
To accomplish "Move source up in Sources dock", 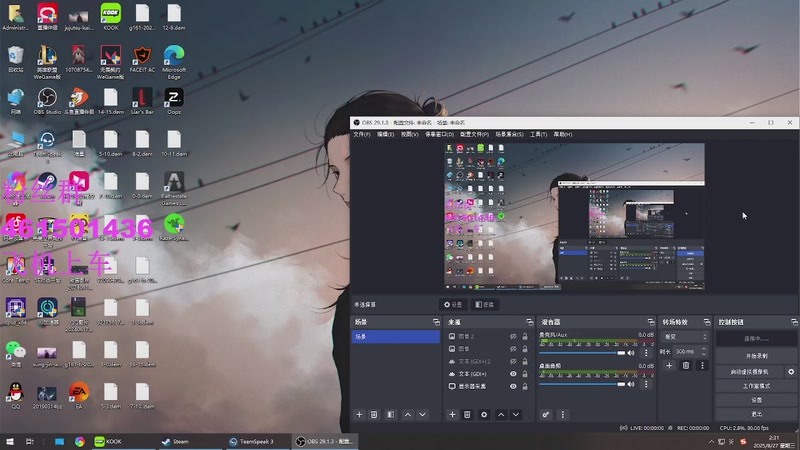I will click(501, 415).
